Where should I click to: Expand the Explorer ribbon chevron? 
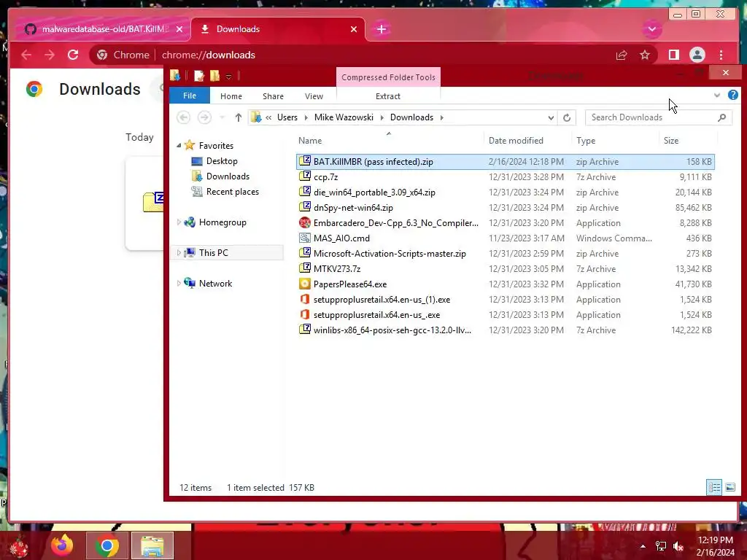(716, 96)
